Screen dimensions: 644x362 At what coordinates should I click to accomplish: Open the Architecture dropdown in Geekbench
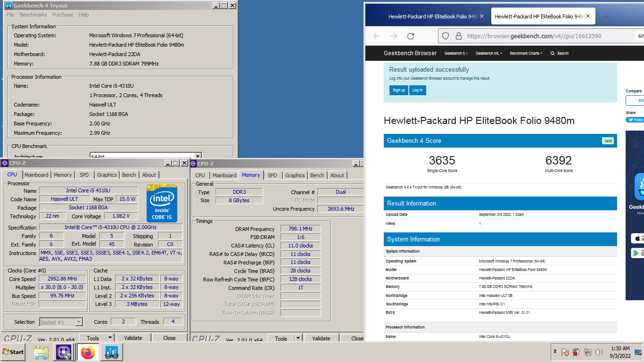(x=198, y=156)
